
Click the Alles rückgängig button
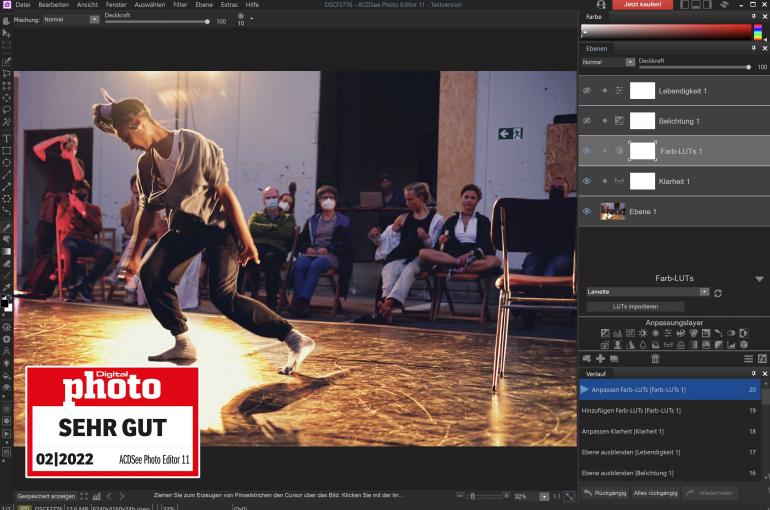(655, 493)
